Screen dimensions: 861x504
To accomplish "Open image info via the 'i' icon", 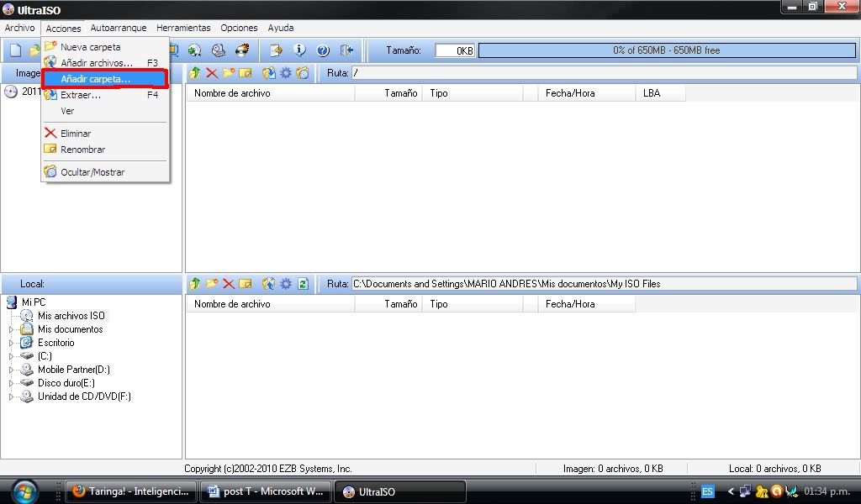I will pos(299,50).
